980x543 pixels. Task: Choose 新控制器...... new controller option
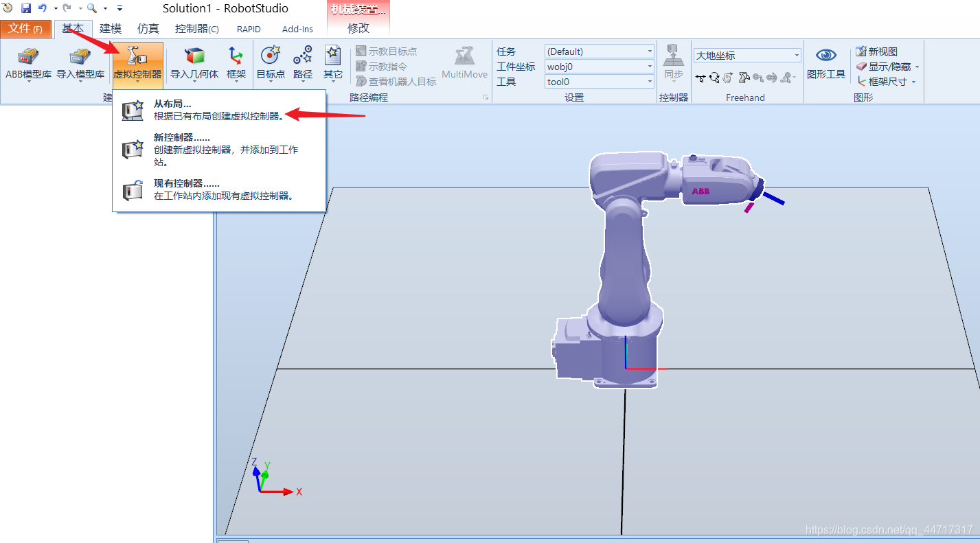[219, 150]
